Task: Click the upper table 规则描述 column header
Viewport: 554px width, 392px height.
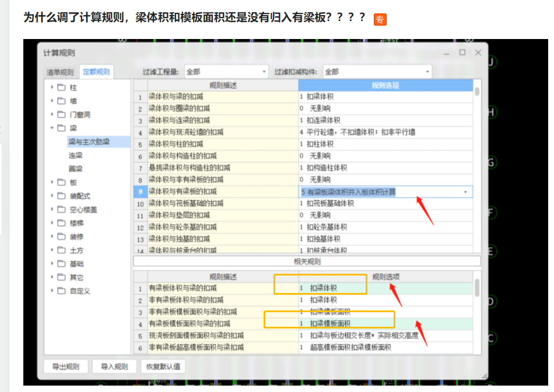Action: pyautogui.click(x=223, y=85)
